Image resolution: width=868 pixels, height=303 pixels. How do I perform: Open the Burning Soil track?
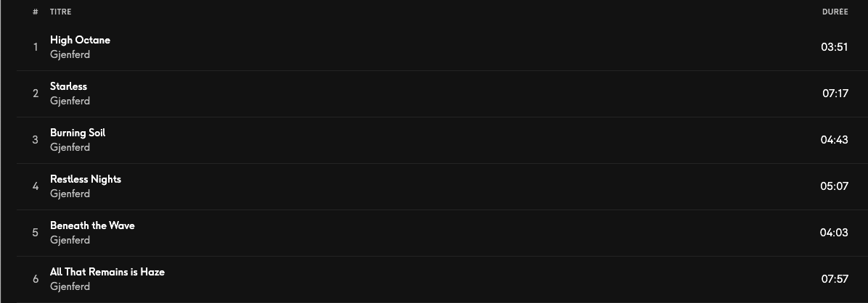(x=78, y=133)
